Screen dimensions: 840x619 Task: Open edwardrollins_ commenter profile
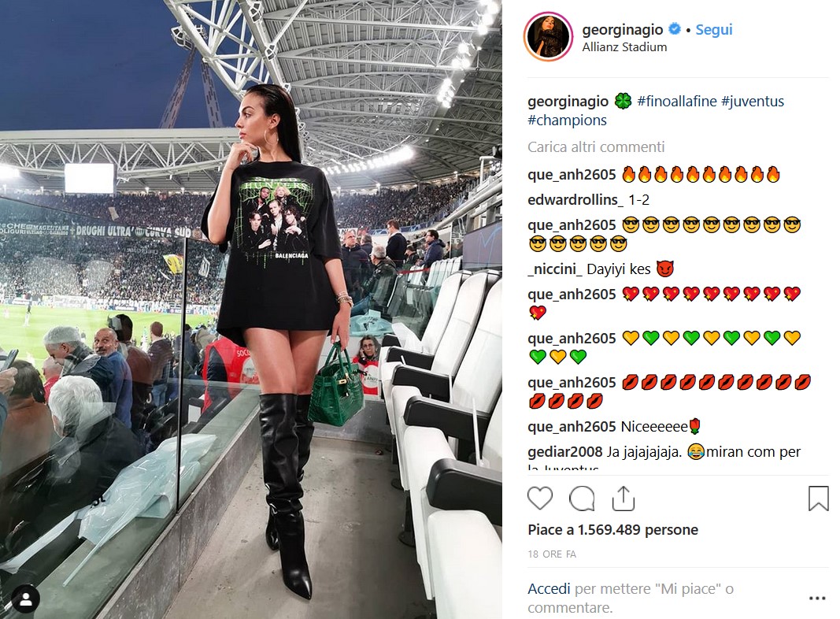(575, 200)
